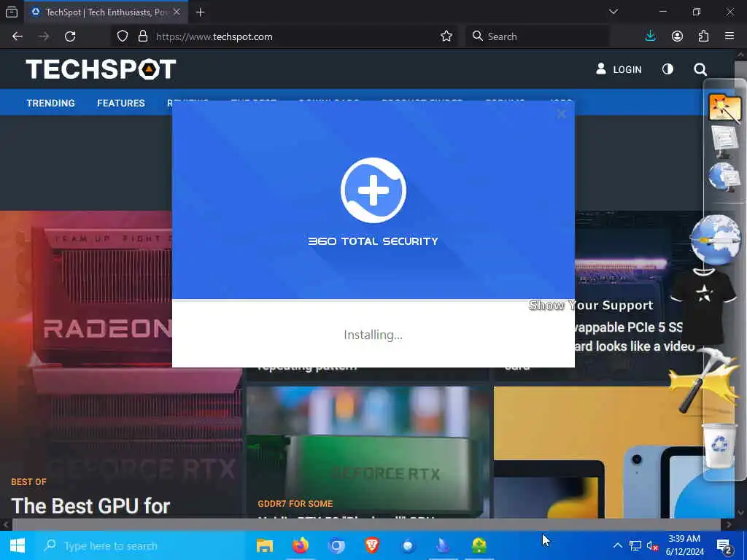Select the TechSpot browser tab
Viewport: 747px width, 560px height.
tap(107, 12)
